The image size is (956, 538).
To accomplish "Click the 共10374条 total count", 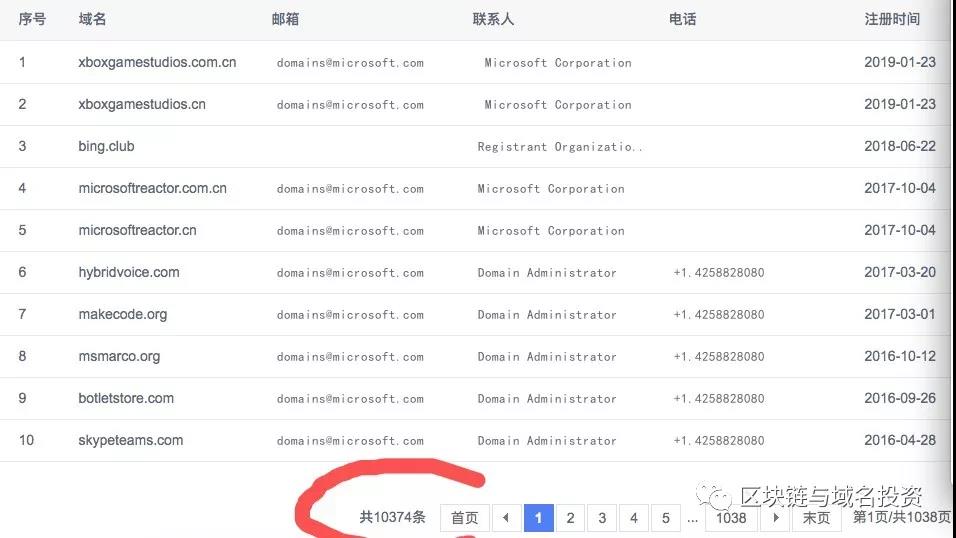I will click(393, 517).
